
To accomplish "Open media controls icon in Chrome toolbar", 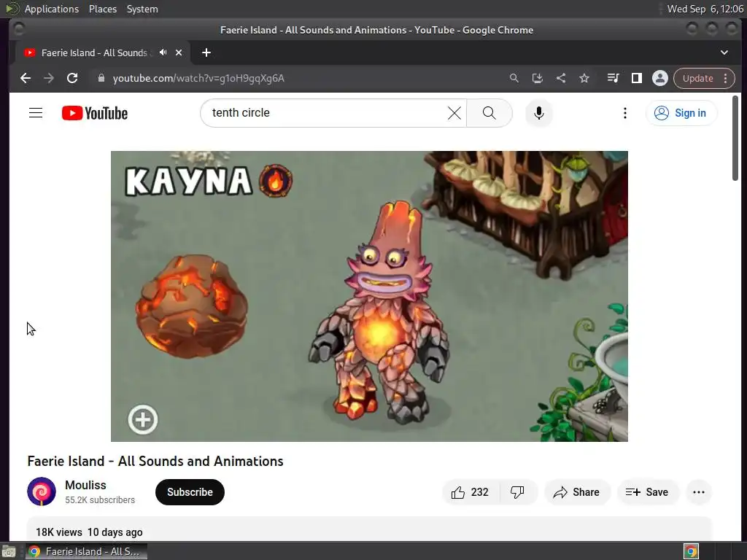I will pos(613,78).
